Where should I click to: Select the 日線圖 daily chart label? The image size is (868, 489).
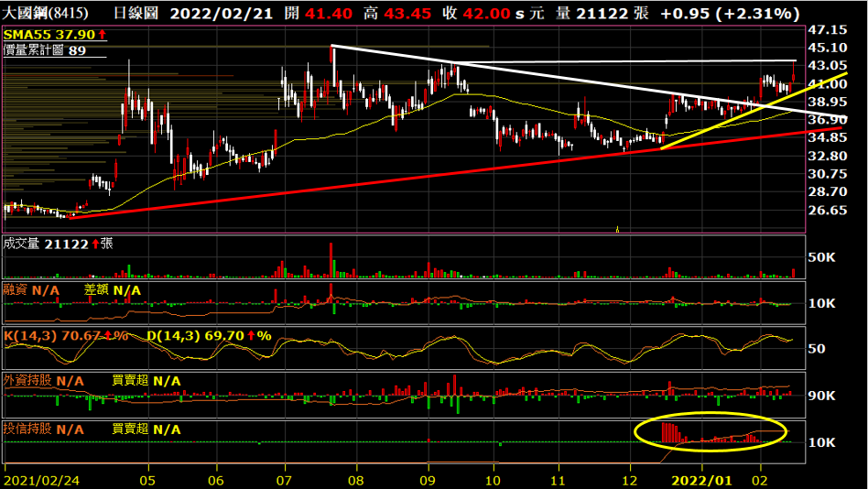click(x=136, y=13)
